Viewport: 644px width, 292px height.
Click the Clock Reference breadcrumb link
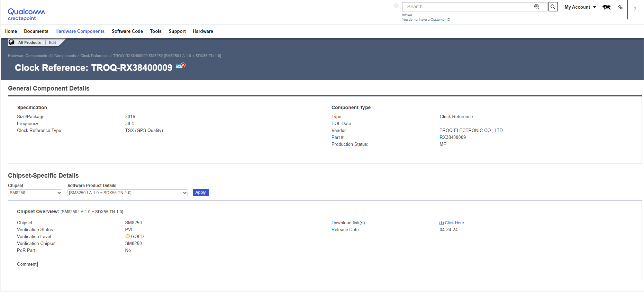[x=94, y=56]
